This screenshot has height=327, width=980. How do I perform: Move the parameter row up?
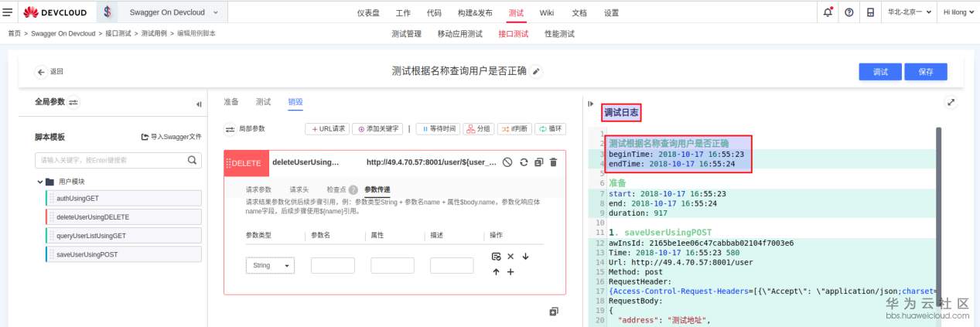[x=496, y=272]
